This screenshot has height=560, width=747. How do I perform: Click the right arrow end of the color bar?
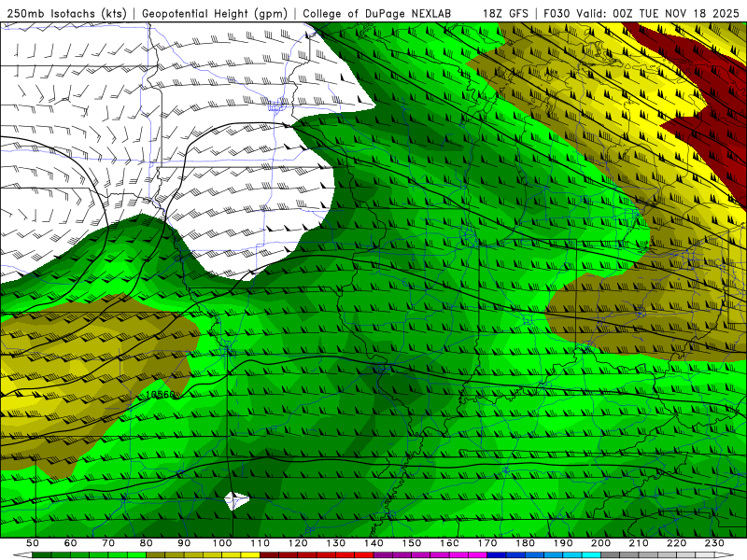[x=725, y=555]
